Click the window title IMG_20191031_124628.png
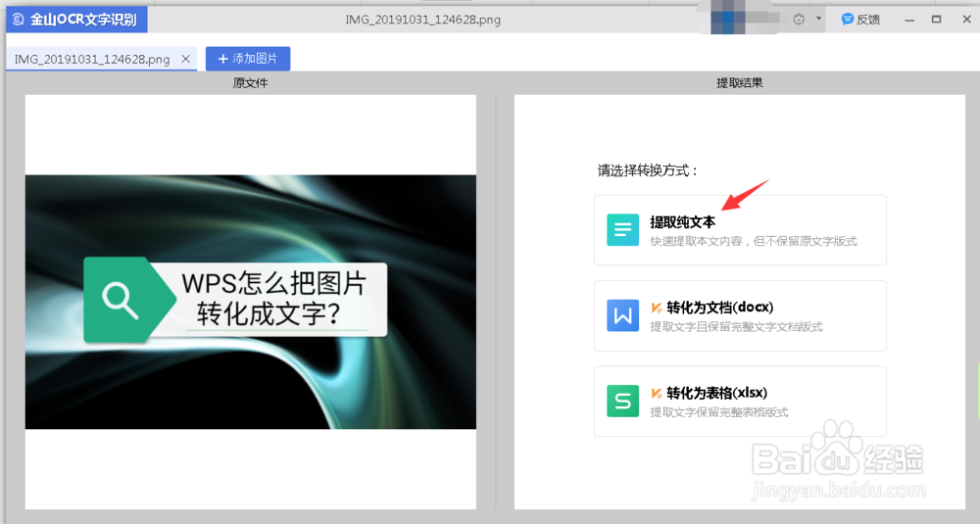Image resolution: width=980 pixels, height=524 pixels. 423,20
